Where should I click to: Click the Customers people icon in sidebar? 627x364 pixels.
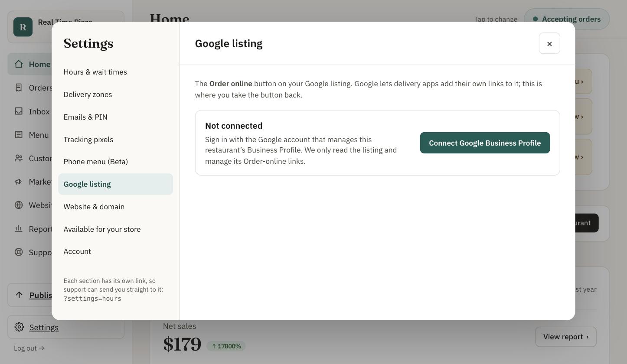pyautogui.click(x=19, y=158)
